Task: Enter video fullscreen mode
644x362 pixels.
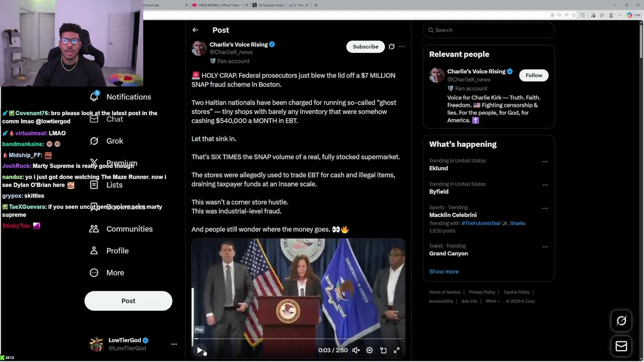Action: coord(396,350)
